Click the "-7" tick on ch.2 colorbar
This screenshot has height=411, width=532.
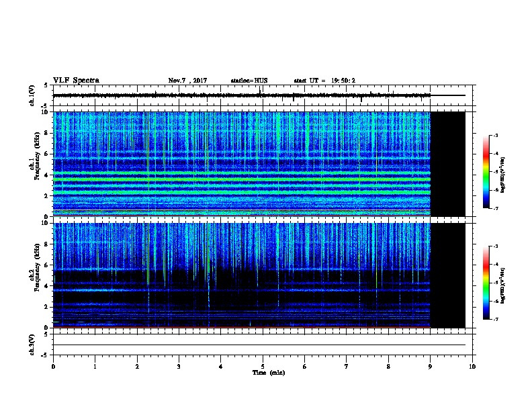tap(495, 320)
